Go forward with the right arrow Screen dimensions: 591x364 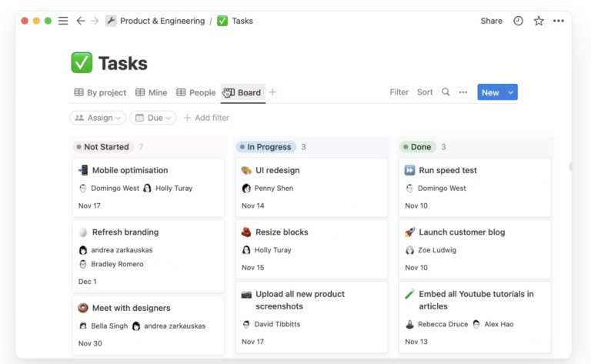(x=95, y=21)
